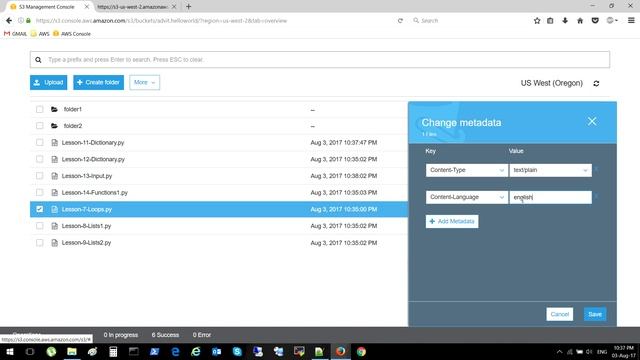The image size is (640, 360).
Task: Go to the Firefox home page
Action: 580,20
